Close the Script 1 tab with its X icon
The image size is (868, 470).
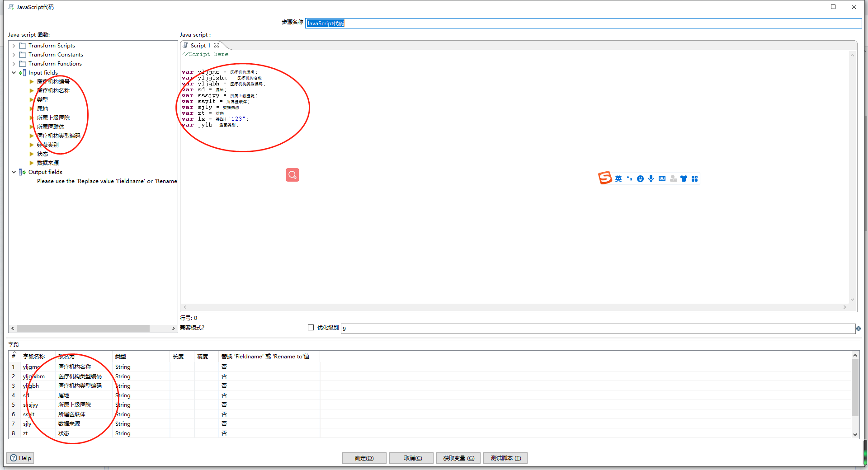tap(217, 45)
